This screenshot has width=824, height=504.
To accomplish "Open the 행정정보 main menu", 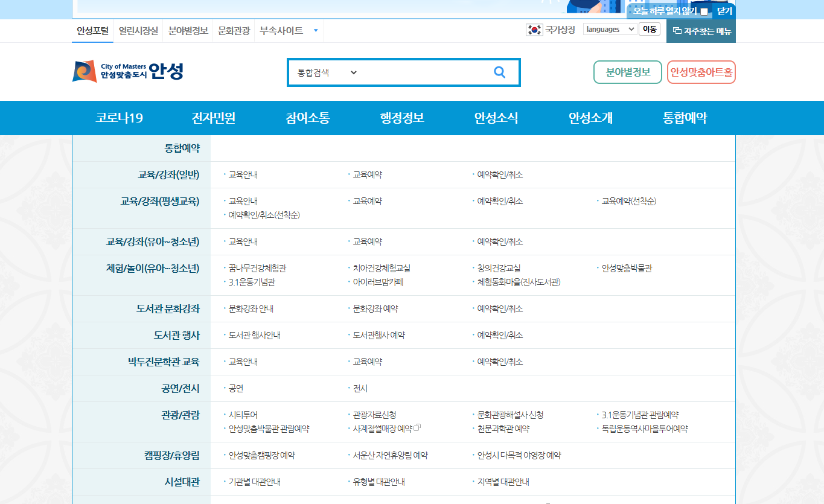I will click(402, 118).
